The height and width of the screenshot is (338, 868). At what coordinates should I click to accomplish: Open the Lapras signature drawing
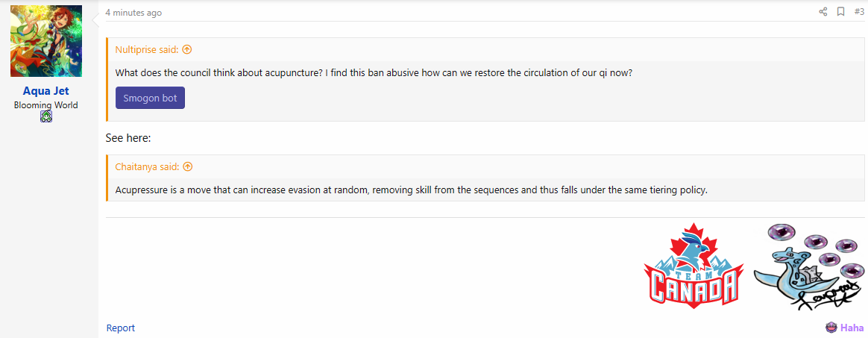pyautogui.click(x=809, y=268)
